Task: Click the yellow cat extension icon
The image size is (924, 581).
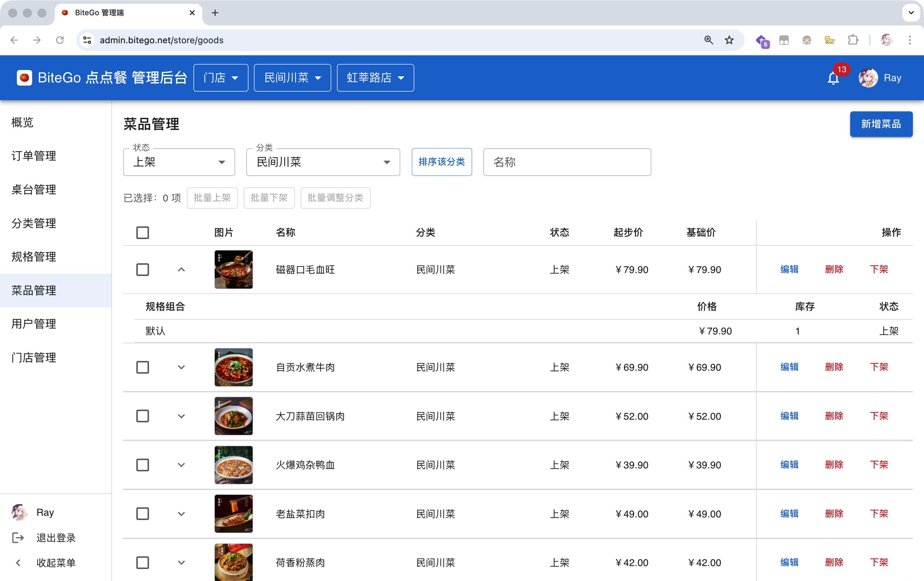Action: (x=829, y=40)
